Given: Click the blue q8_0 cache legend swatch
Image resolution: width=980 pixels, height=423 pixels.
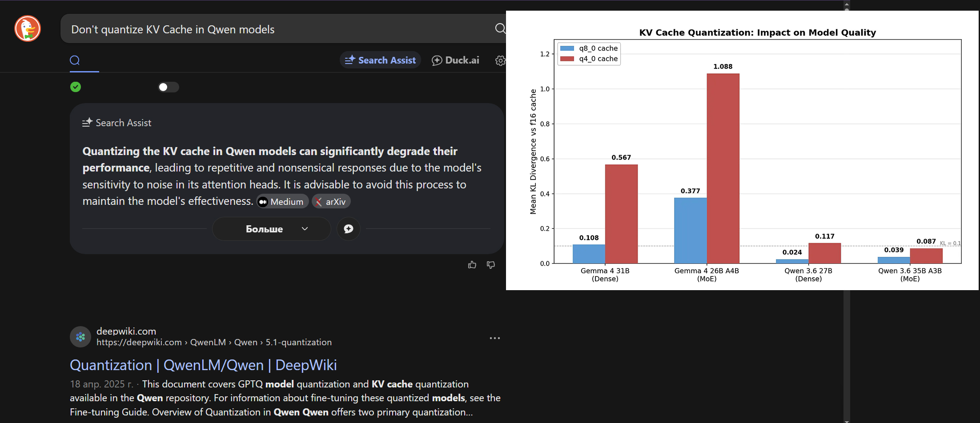Looking at the screenshot, I should click(567, 48).
